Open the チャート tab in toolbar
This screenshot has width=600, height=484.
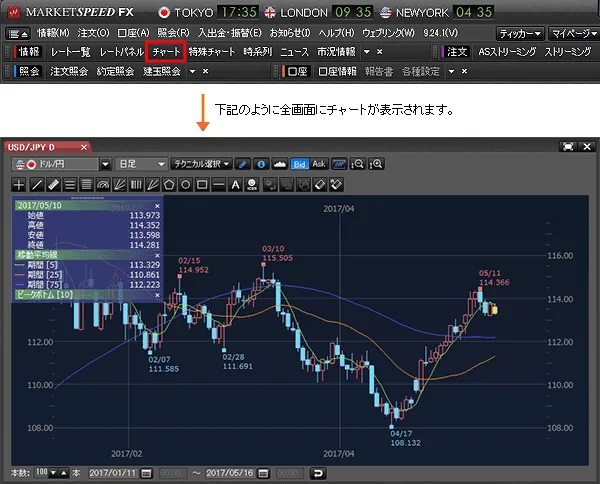click(166, 51)
